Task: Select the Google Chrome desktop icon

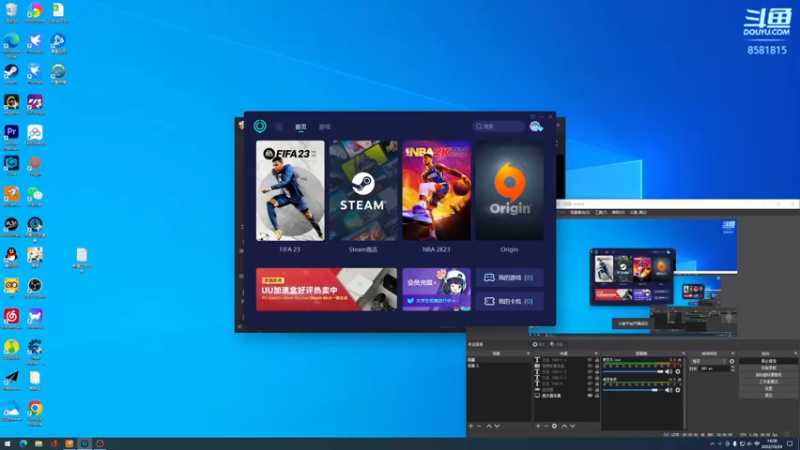Action: tap(35, 413)
